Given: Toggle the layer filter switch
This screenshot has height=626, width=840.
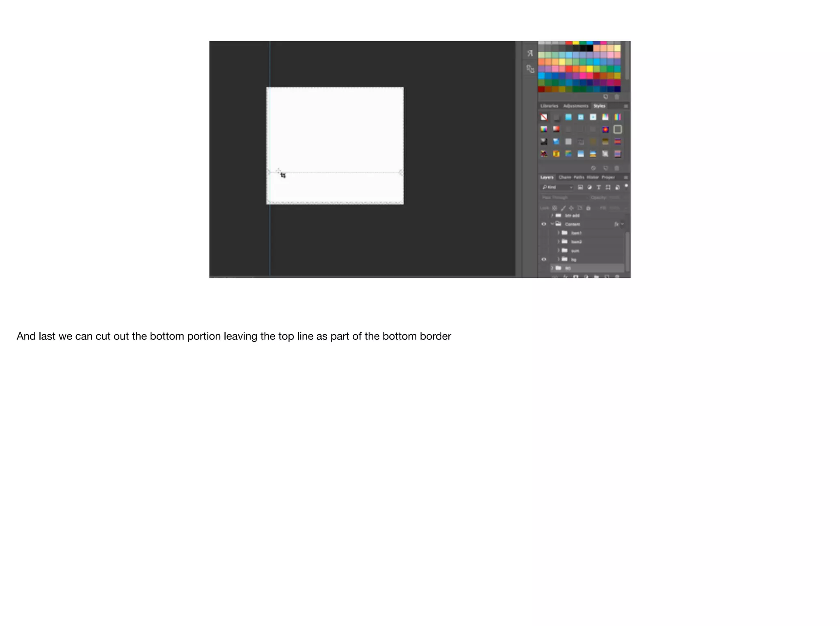Looking at the screenshot, I should (x=626, y=187).
